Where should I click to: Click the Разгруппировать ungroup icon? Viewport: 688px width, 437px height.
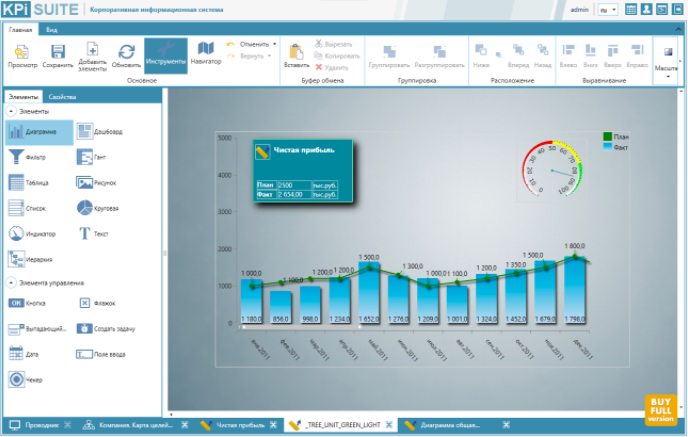tap(439, 56)
